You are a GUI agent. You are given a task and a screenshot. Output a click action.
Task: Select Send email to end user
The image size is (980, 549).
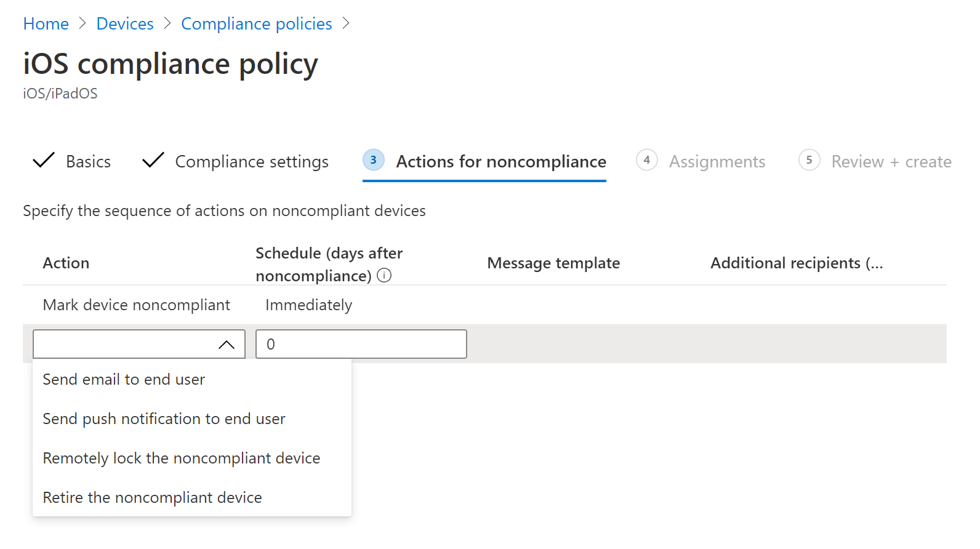tap(124, 380)
